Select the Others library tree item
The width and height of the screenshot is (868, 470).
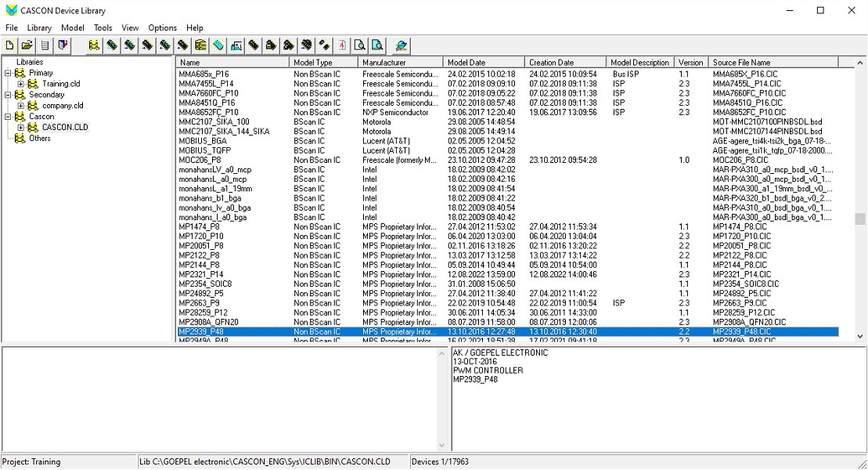(x=40, y=139)
